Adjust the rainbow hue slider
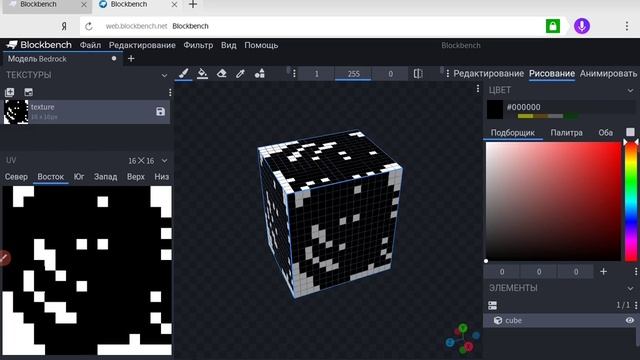Screen dimensions: 640x360 pyautogui.click(x=631, y=202)
